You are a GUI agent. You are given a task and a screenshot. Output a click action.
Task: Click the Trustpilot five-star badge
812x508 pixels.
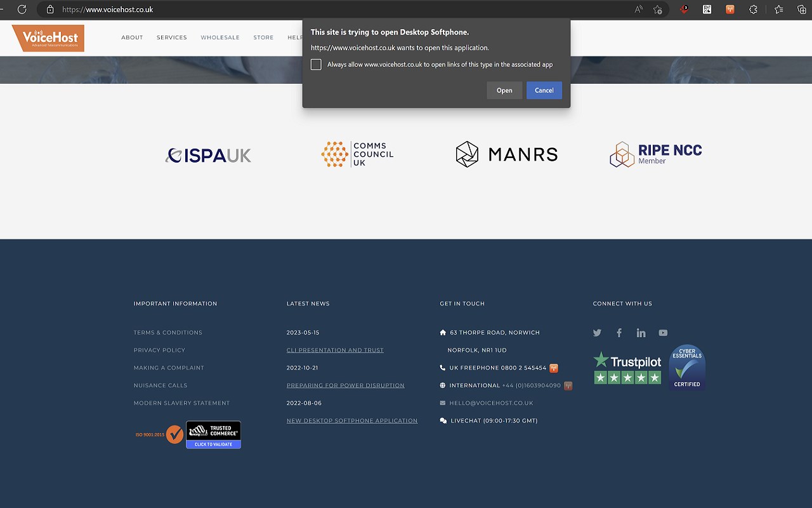coord(627,368)
